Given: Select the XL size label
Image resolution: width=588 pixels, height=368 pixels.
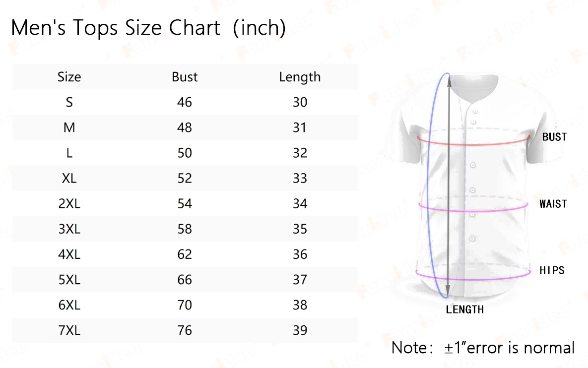Looking at the screenshot, I should tap(69, 178).
